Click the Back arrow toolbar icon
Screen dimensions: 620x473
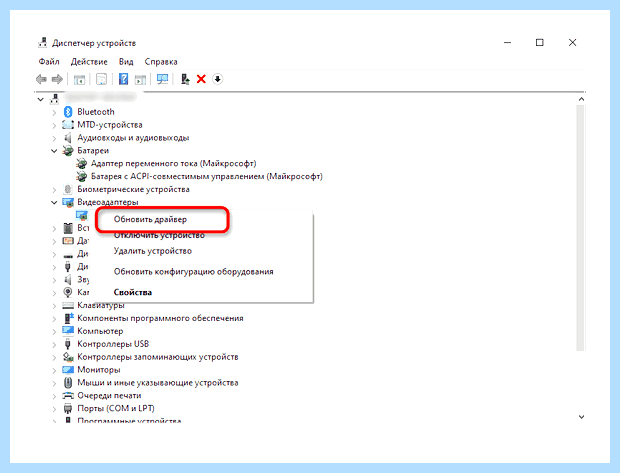pyautogui.click(x=41, y=79)
